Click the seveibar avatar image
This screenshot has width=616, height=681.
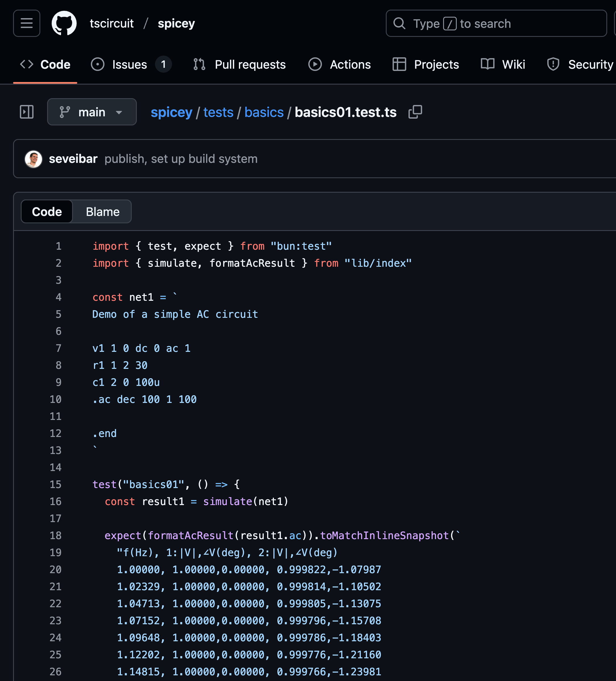[33, 159]
